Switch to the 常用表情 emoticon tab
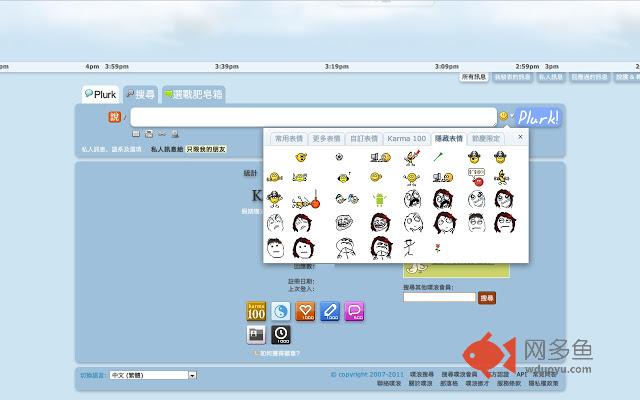The width and height of the screenshot is (640, 400). [289, 139]
